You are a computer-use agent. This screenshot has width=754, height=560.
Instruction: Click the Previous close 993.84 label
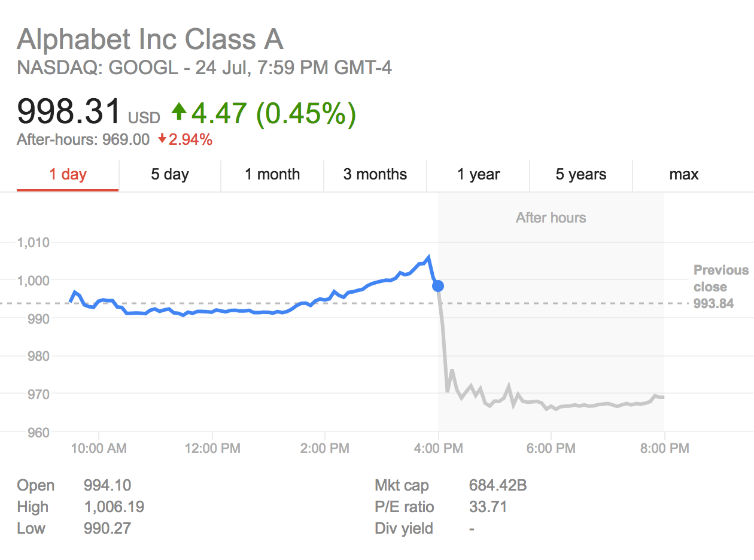click(720, 287)
